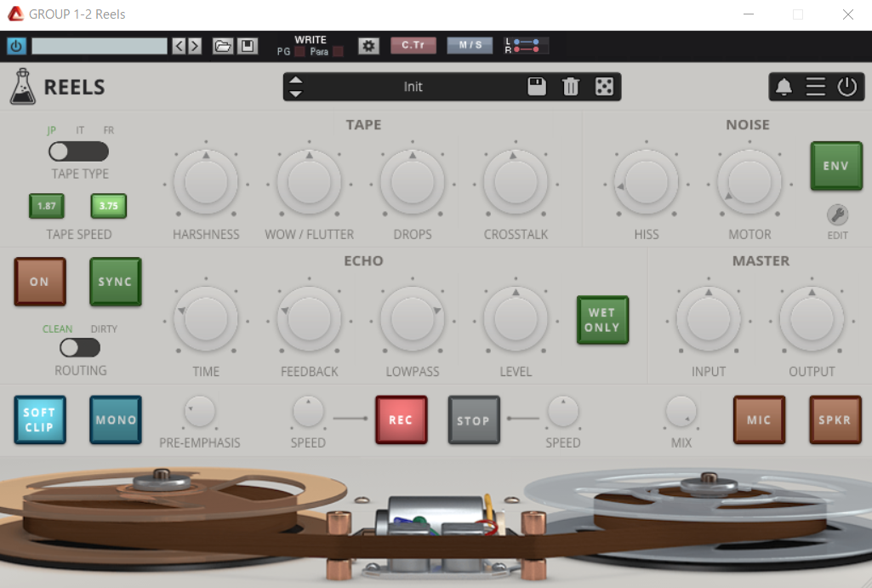This screenshot has width=872, height=588.
Task: Click the Reels power icon at top right
Action: pos(847,87)
